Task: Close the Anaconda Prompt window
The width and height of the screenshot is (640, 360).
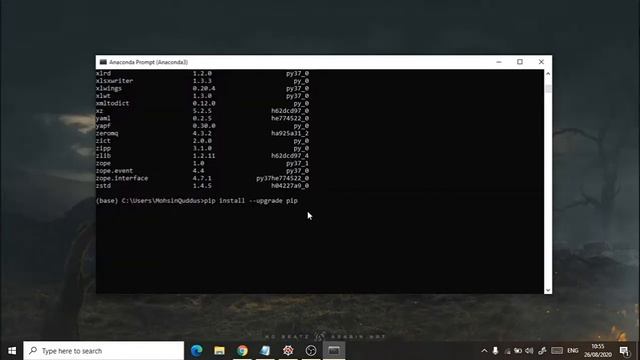Action: tap(541, 62)
